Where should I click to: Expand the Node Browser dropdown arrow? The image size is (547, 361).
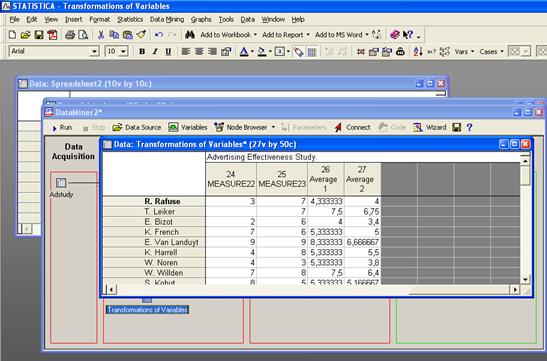pyautogui.click(x=273, y=127)
